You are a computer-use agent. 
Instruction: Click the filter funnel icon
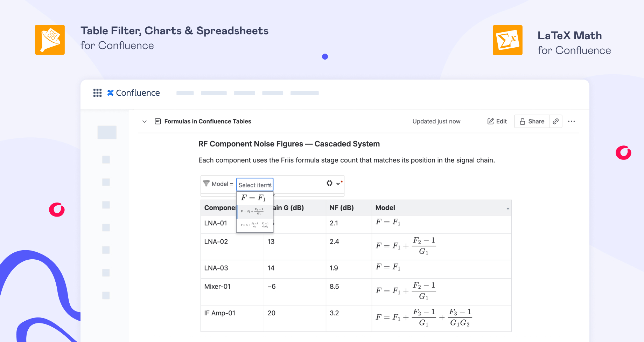pyautogui.click(x=206, y=184)
